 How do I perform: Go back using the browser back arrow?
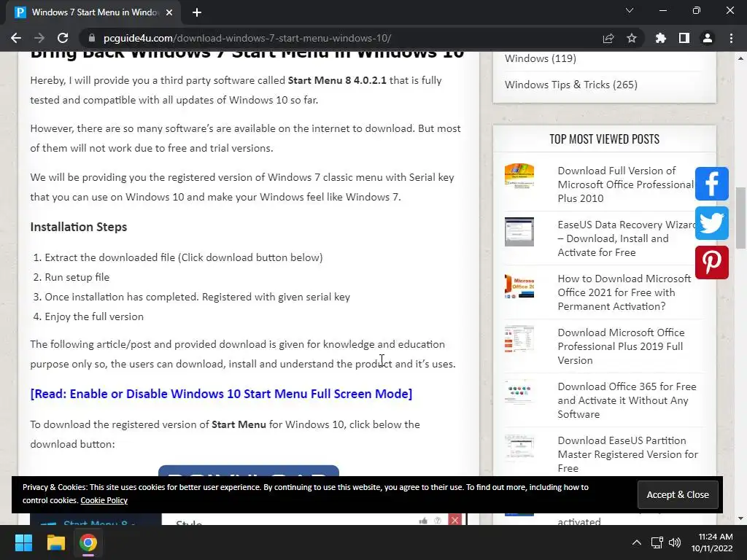(16, 38)
